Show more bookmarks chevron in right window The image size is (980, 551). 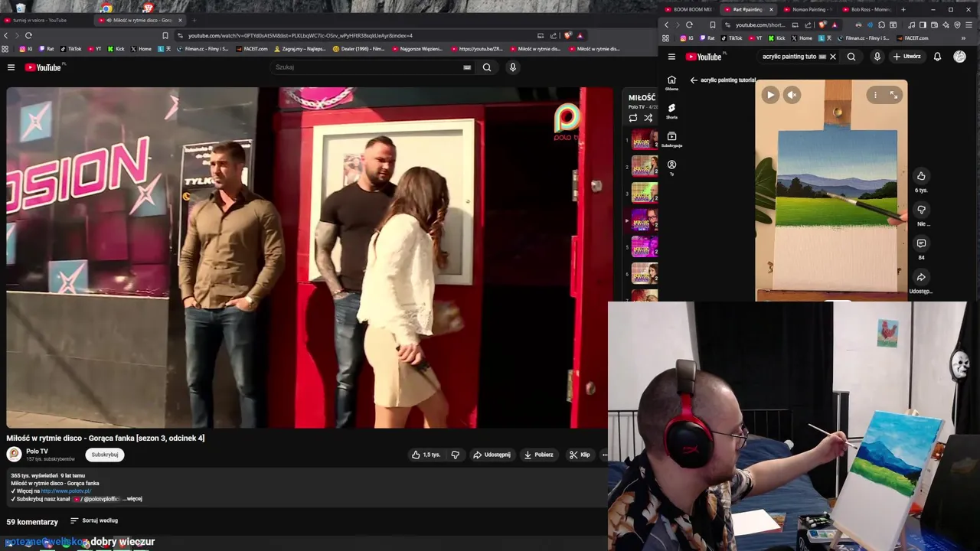click(963, 38)
